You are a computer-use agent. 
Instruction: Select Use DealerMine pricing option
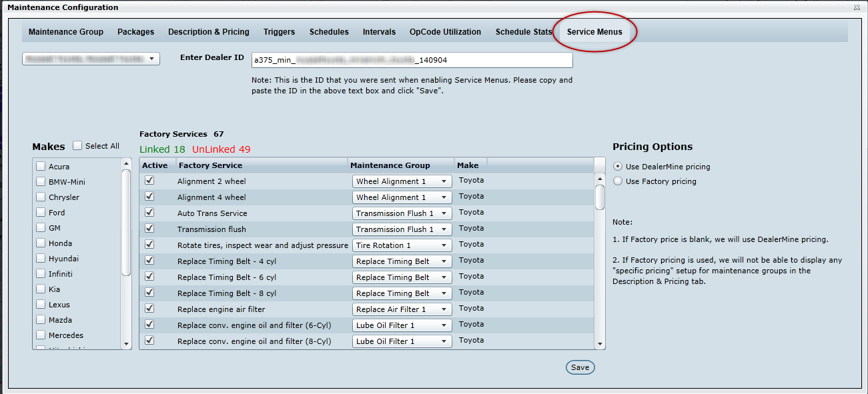pos(618,167)
